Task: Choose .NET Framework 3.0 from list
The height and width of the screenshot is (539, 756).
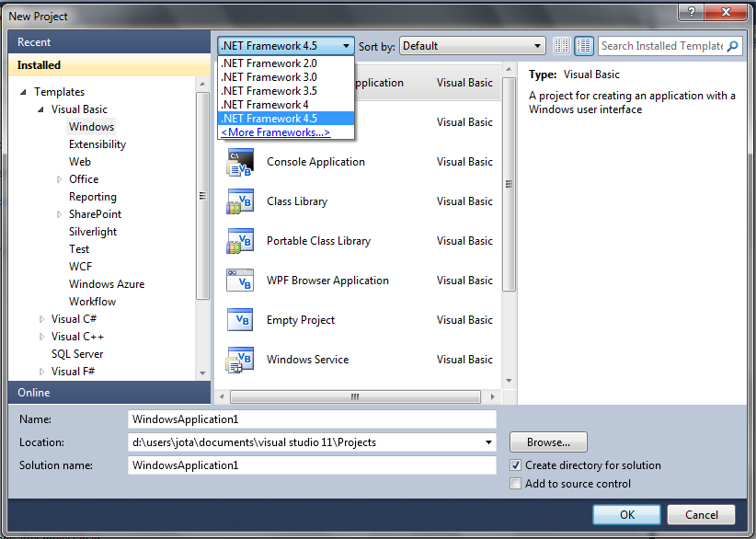Action: point(286,77)
